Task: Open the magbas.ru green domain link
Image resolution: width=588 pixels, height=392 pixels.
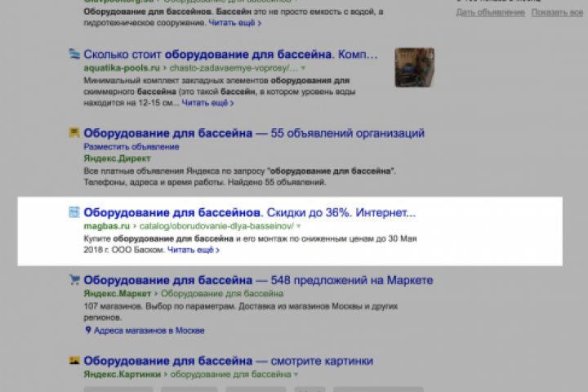Action: click(x=106, y=226)
